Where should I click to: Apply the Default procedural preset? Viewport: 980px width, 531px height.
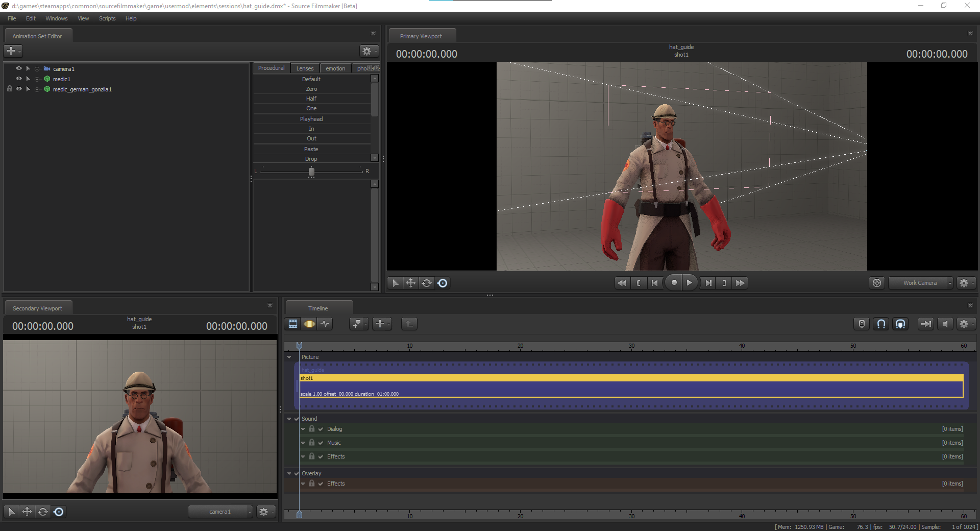pos(311,79)
